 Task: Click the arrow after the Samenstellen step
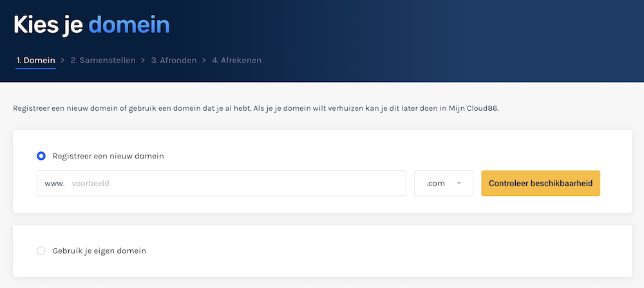(143, 61)
